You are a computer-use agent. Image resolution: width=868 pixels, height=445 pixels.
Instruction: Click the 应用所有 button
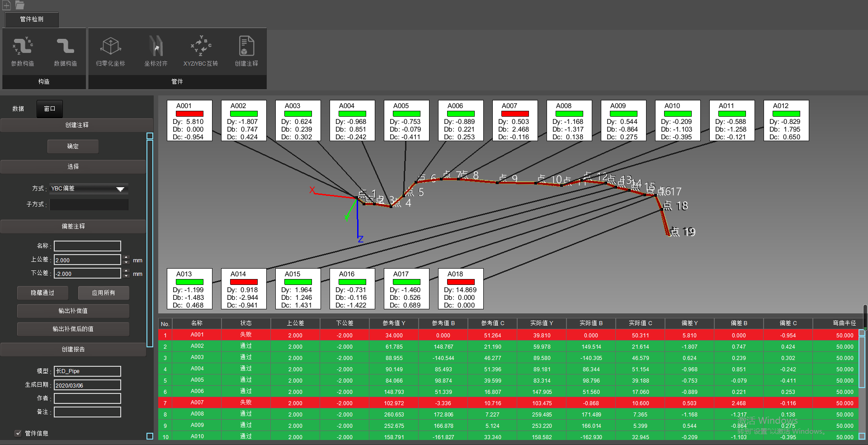[x=104, y=293]
